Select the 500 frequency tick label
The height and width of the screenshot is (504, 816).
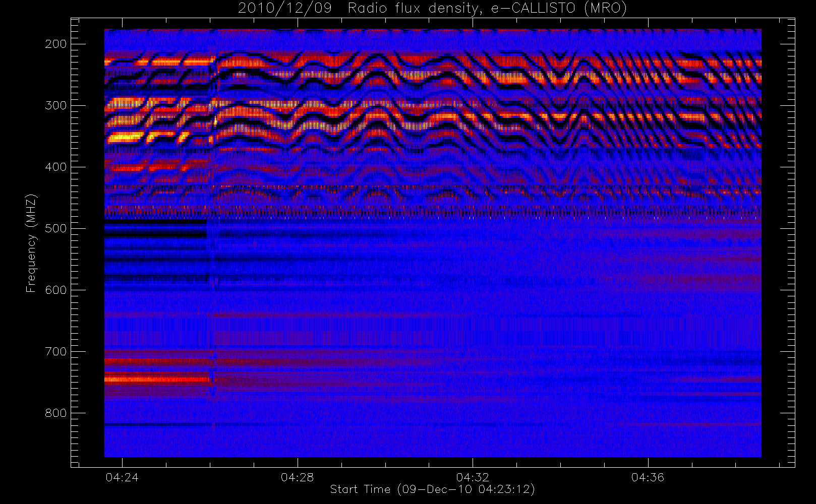pyautogui.click(x=56, y=228)
